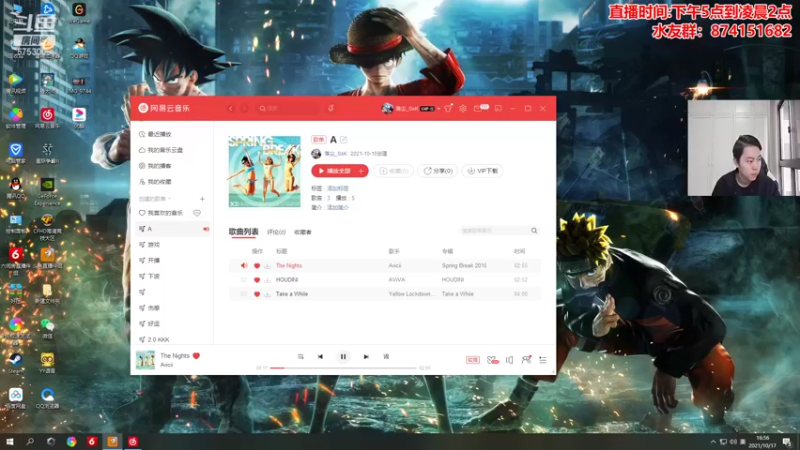
Task: Start heartbeat mode beside 我喜欢的音乐
Action: 197,213
